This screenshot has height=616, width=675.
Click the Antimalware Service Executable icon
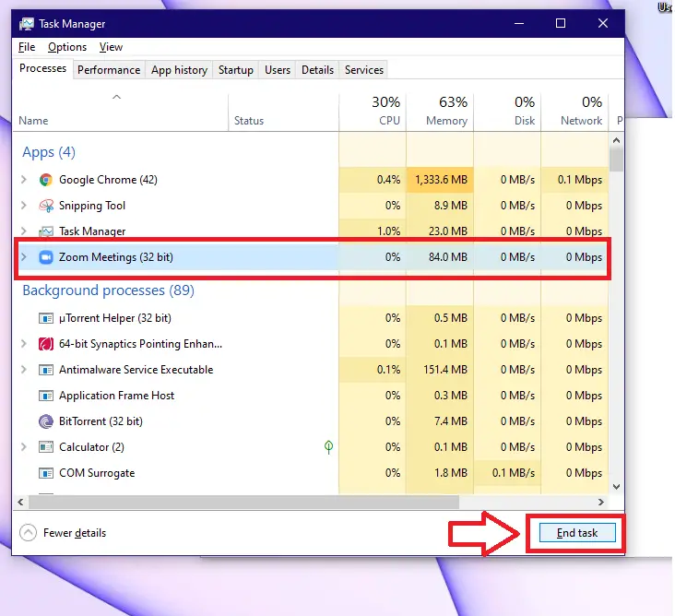point(45,370)
